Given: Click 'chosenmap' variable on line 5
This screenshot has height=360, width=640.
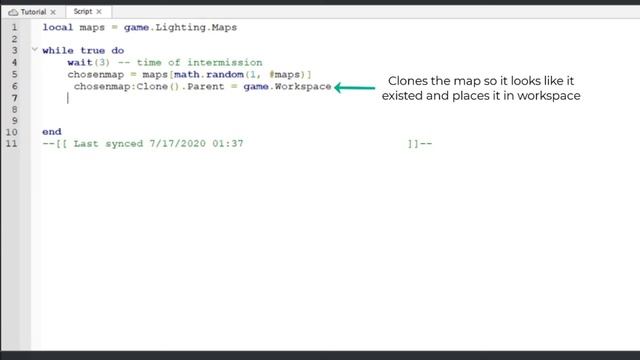Looking at the screenshot, I should (x=96, y=75).
